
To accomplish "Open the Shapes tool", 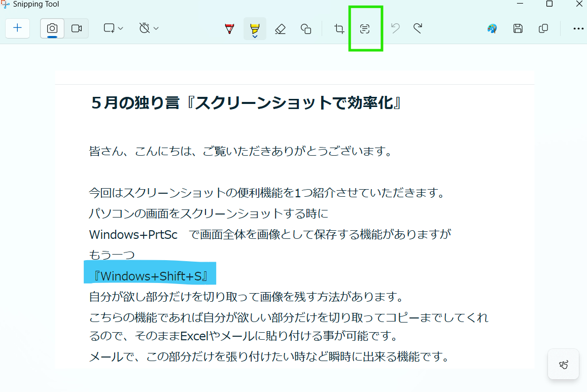I will [x=306, y=29].
